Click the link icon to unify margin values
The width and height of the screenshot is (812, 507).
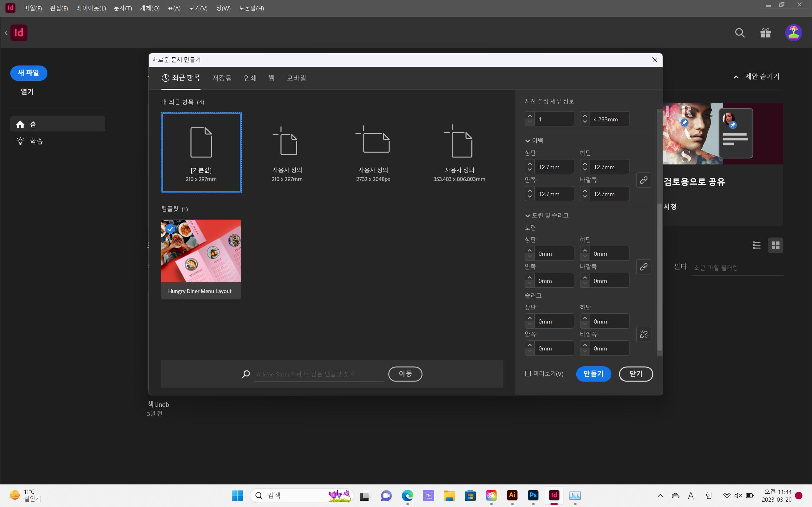(x=644, y=180)
